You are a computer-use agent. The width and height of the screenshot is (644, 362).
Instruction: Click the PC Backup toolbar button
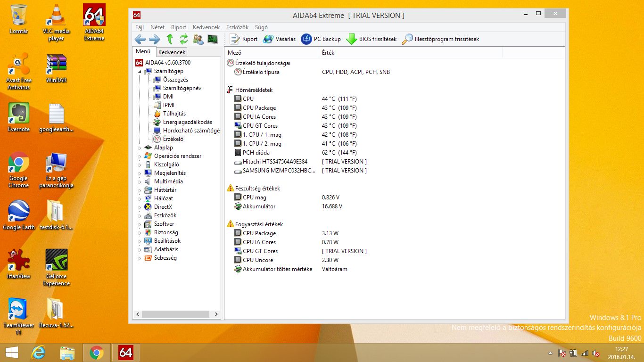(321, 39)
